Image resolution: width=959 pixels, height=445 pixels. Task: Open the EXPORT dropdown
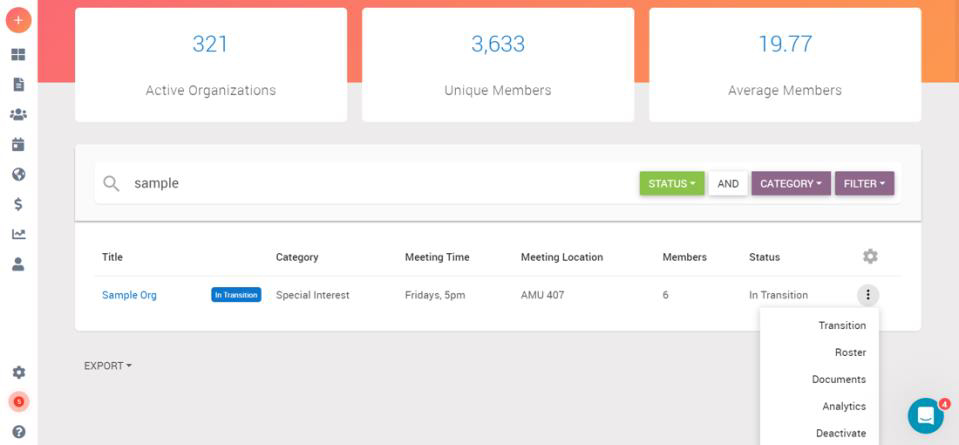107,366
